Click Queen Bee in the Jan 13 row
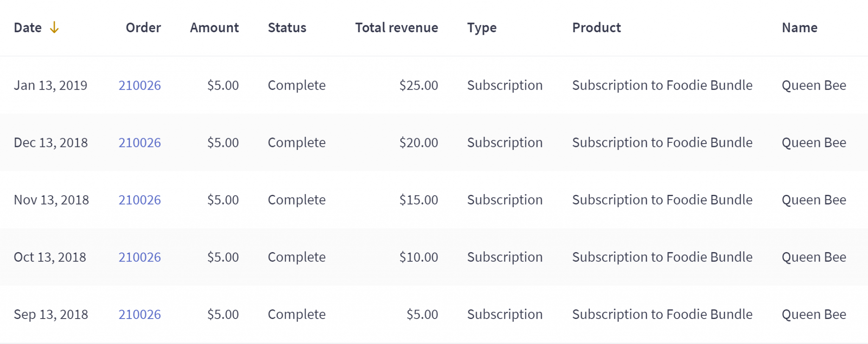 click(814, 85)
